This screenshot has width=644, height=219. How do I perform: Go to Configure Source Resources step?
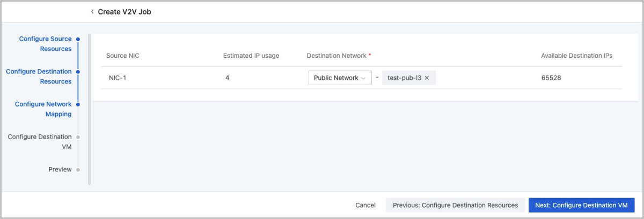pos(45,44)
